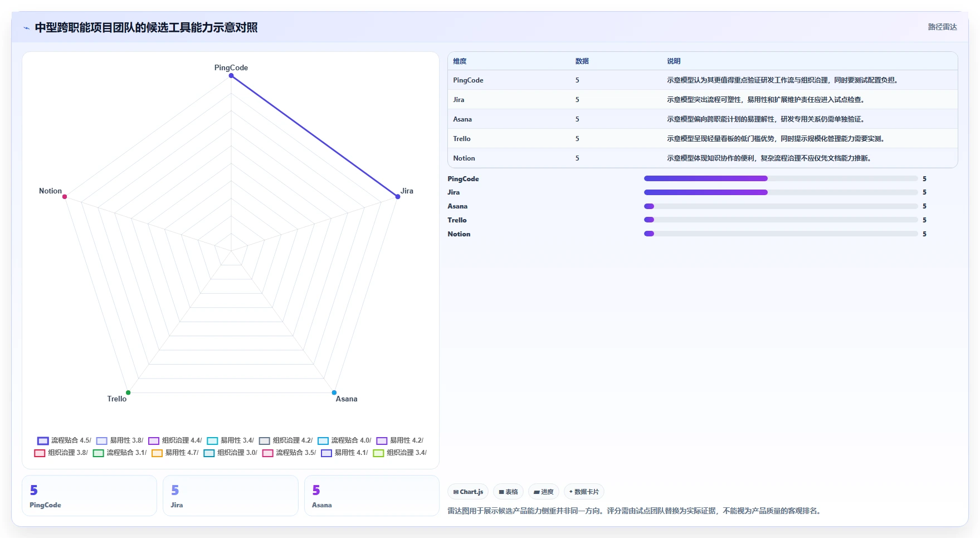980x538 pixels.
Task: Click the Trello label in progress list
Action: (x=457, y=220)
